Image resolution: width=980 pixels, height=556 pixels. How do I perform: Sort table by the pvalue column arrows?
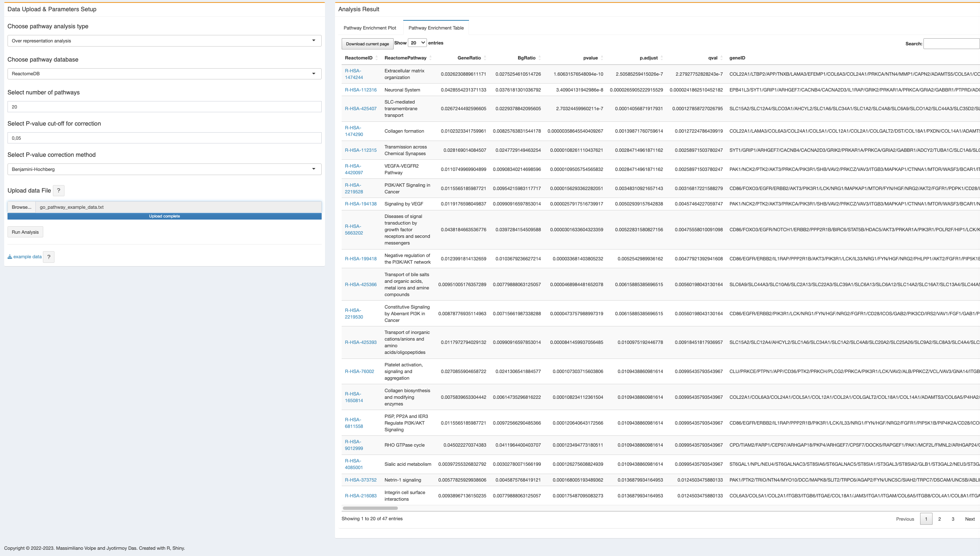coord(602,58)
